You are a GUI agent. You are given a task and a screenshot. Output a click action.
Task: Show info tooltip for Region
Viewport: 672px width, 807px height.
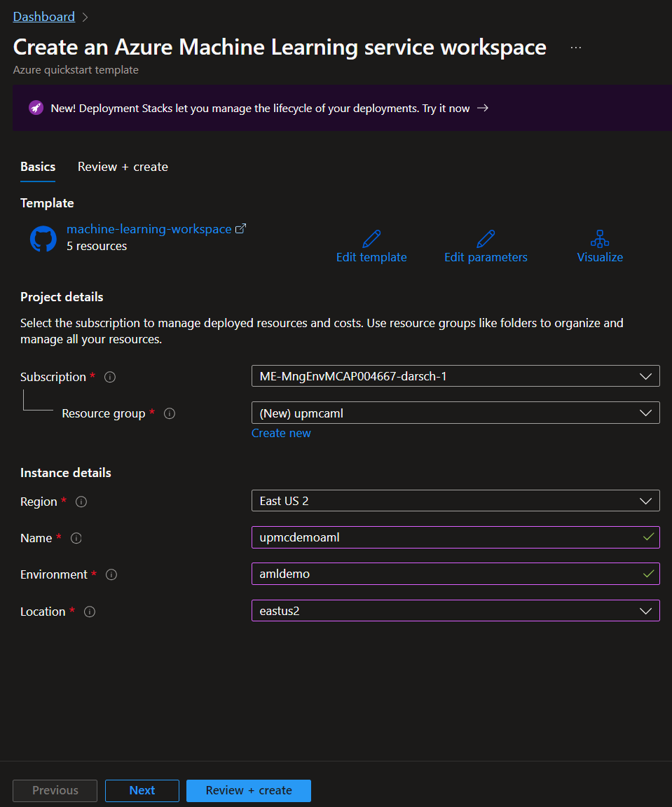coord(81,502)
